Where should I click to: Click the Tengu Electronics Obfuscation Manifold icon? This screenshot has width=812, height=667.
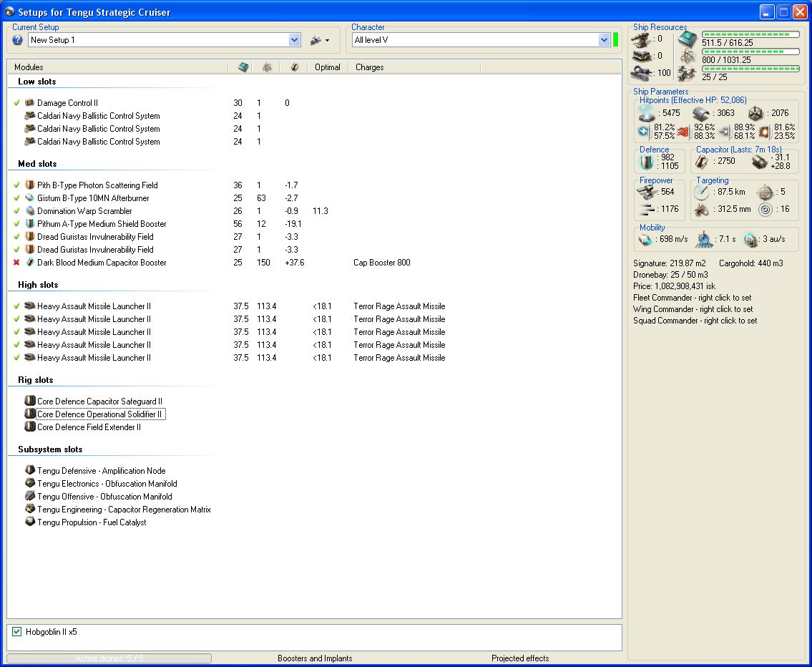click(30, 483)
